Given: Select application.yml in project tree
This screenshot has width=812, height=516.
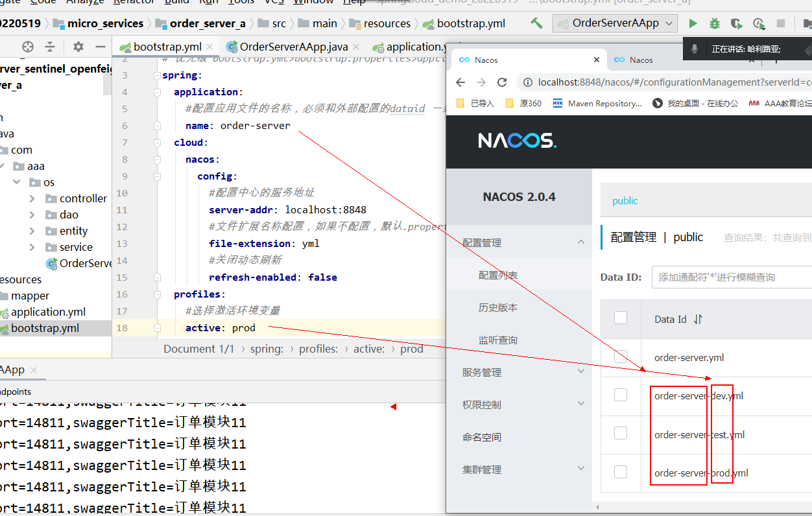Looking at the screenshot, I should tap(48, 312).
